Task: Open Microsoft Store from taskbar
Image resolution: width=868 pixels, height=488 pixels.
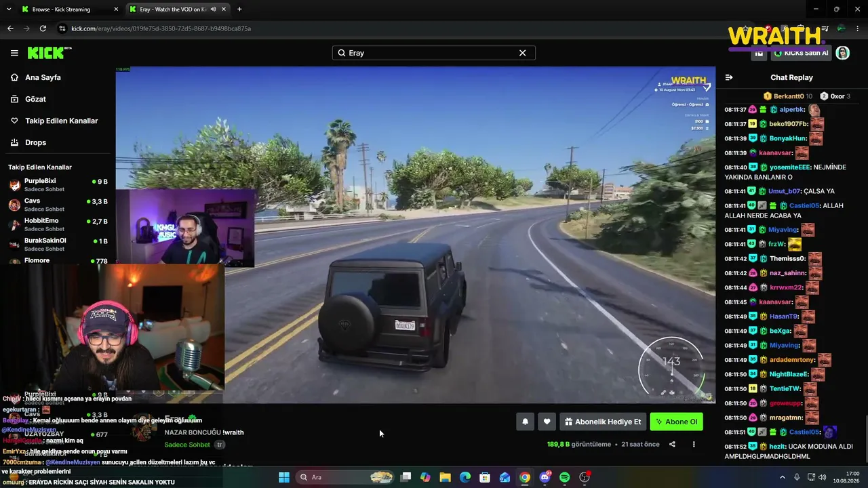Action: pyautogui.click(x=485, y=477)
